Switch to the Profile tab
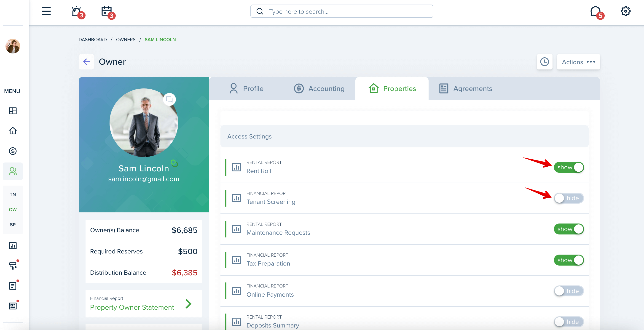 (246, 88)
